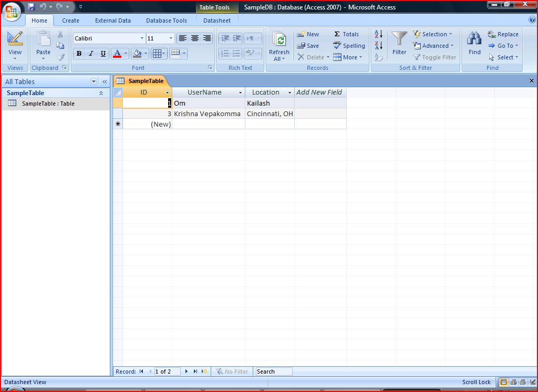Click the Format Painter brush icon
Image resolution: width=538 pixels, height=392 pixels.
pos(61,57)
